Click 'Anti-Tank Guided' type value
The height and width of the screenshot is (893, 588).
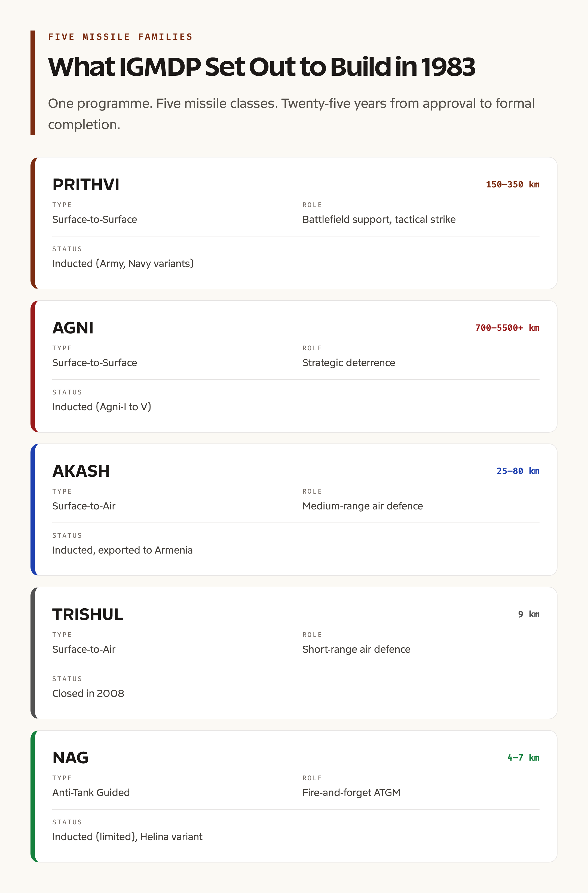click(x=91, y=793)
